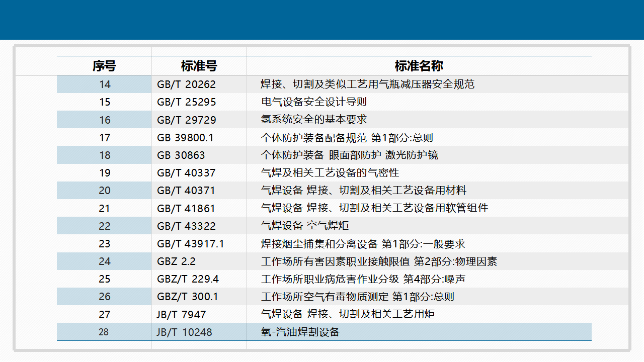This screenshot has width=644, height=362.
Task: Click the GB 39800.1 standard number
Action: [185, 138]
